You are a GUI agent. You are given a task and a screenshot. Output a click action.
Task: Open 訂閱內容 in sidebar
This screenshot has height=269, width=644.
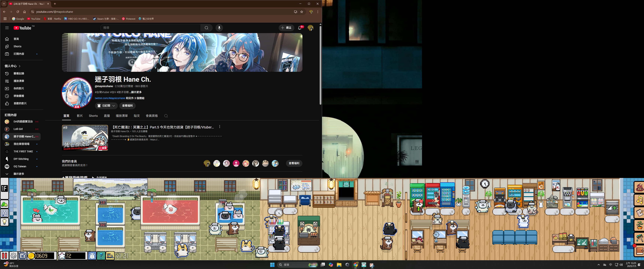[22, 54]
